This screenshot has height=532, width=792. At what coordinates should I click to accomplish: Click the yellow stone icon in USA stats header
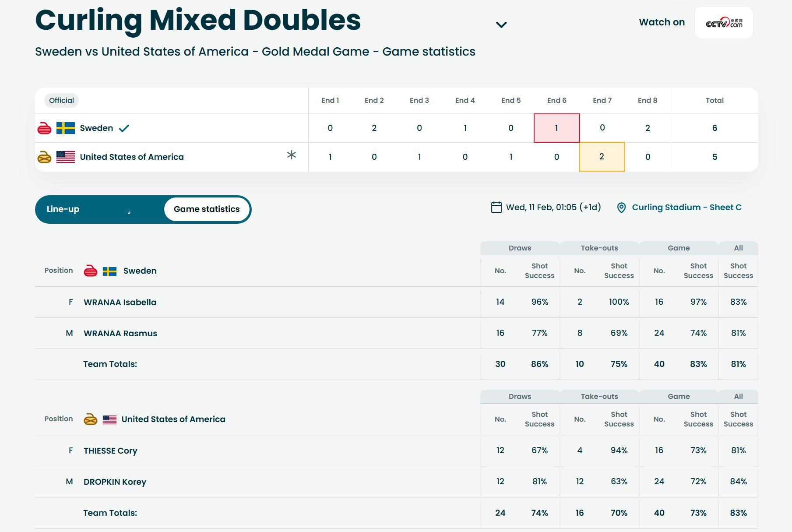[x=90, y=419]
